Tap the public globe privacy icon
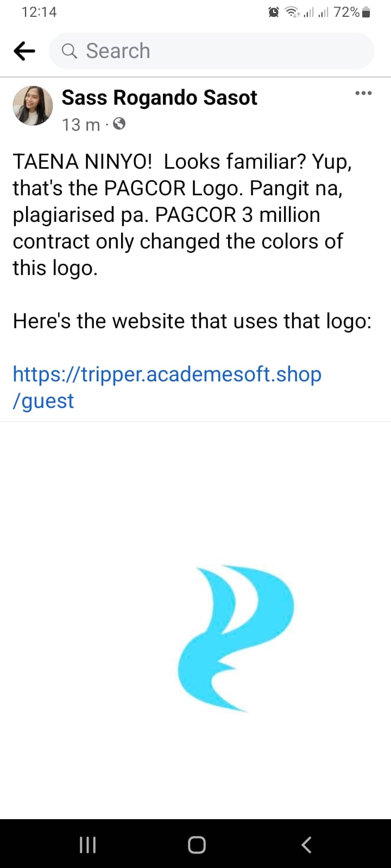Image resolution: width=391 pixels, height=868 pixels. pos(119,124)
